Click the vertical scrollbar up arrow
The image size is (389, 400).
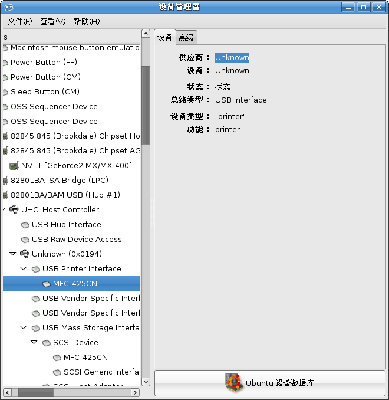146,34
